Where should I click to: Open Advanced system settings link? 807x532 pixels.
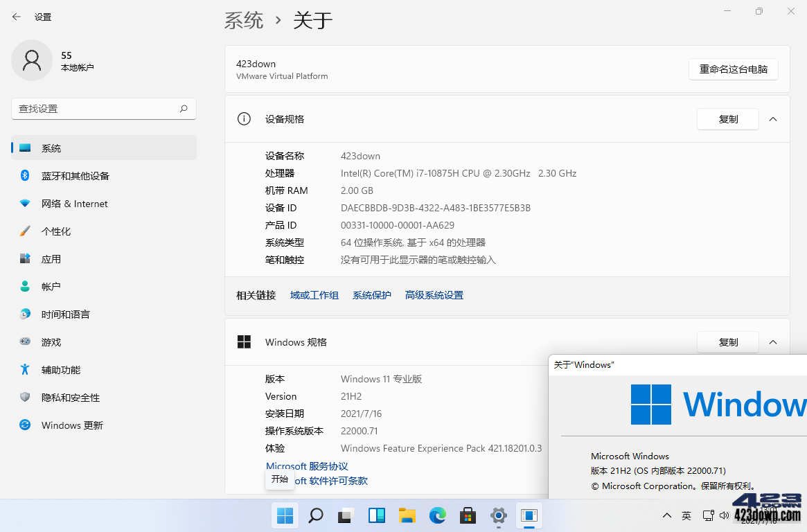(434, 295)
